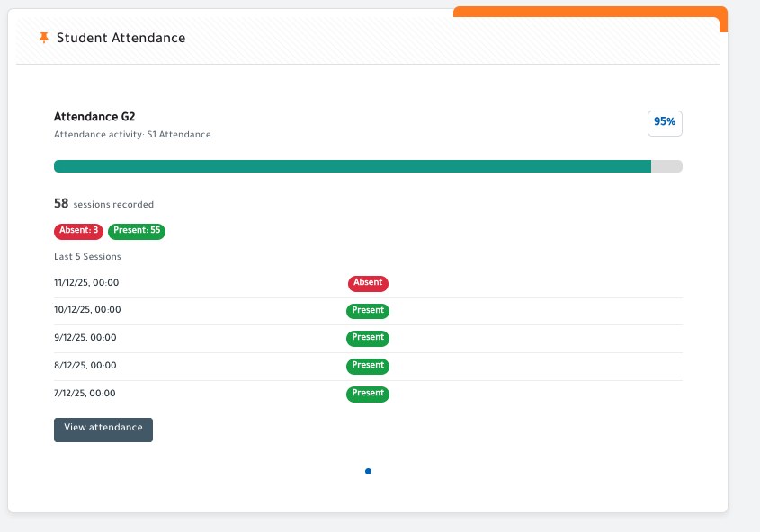
Task: Select the 9/12/25, 00:00 session date
Action: (x=85, y=337)
